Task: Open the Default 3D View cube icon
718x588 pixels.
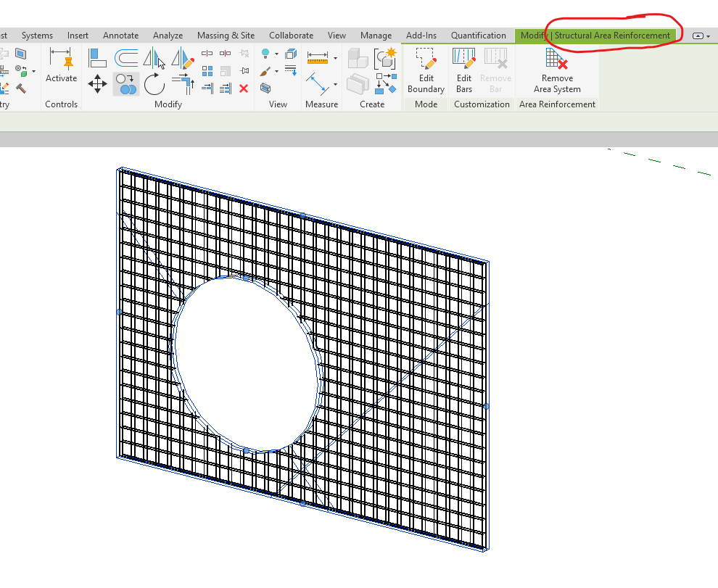Action: point(290,53)
